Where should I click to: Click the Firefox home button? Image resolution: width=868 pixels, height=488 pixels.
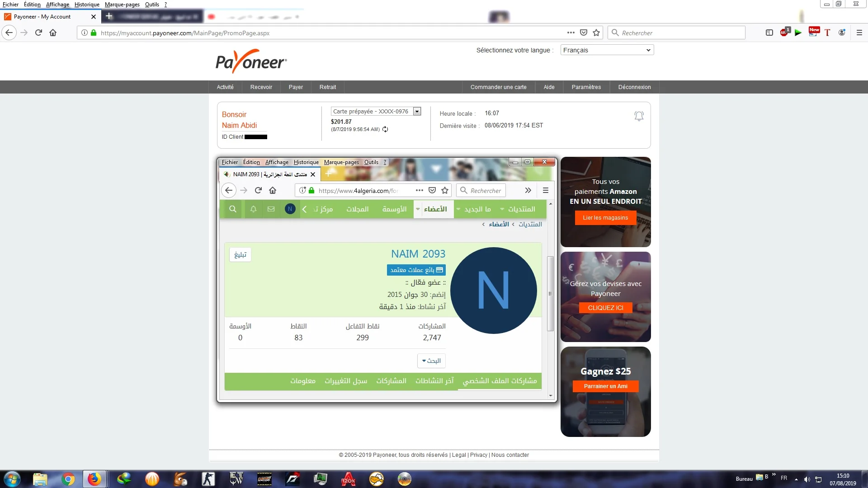(53, 33)
